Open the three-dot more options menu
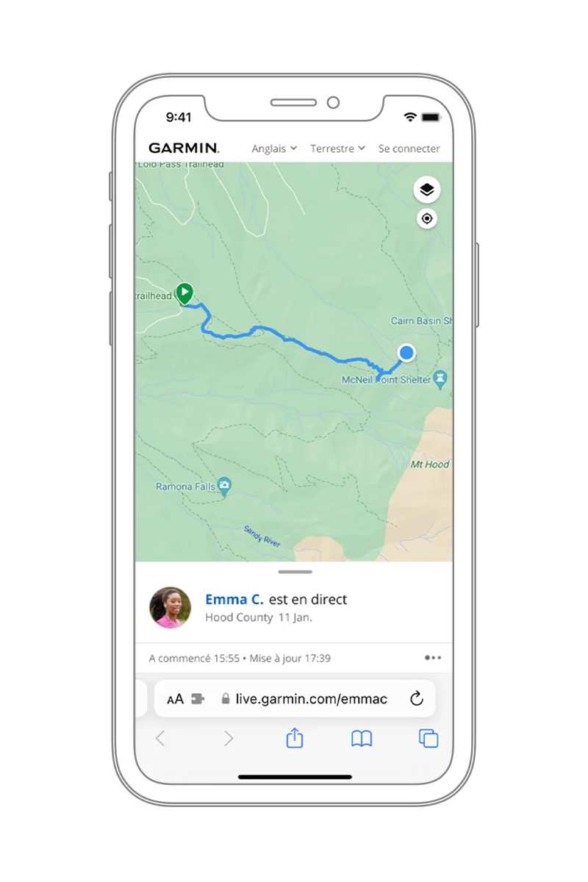Screen dimensions: 588x882 [x=433, y=658]
